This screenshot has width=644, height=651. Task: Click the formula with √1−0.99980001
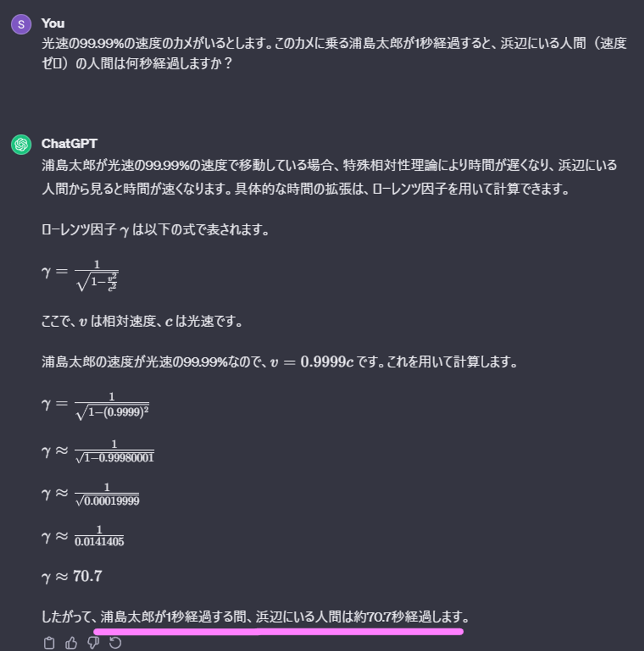(x=98, y=451)
